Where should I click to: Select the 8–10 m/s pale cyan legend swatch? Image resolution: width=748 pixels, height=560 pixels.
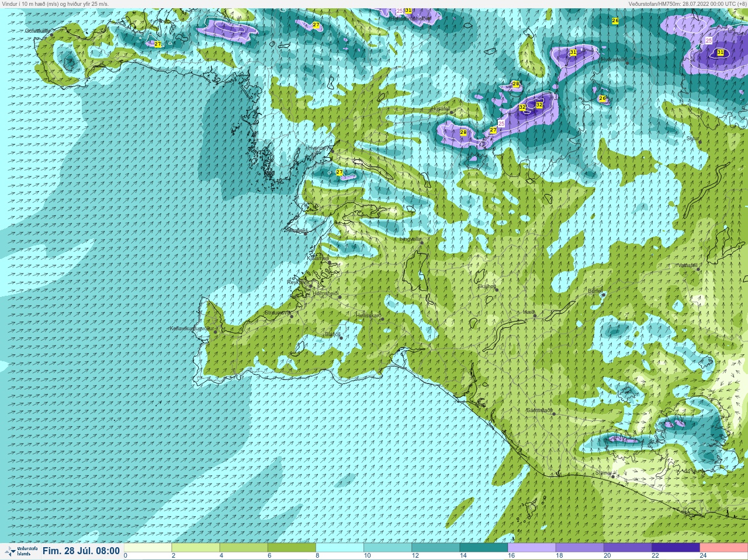coord(340,548)
